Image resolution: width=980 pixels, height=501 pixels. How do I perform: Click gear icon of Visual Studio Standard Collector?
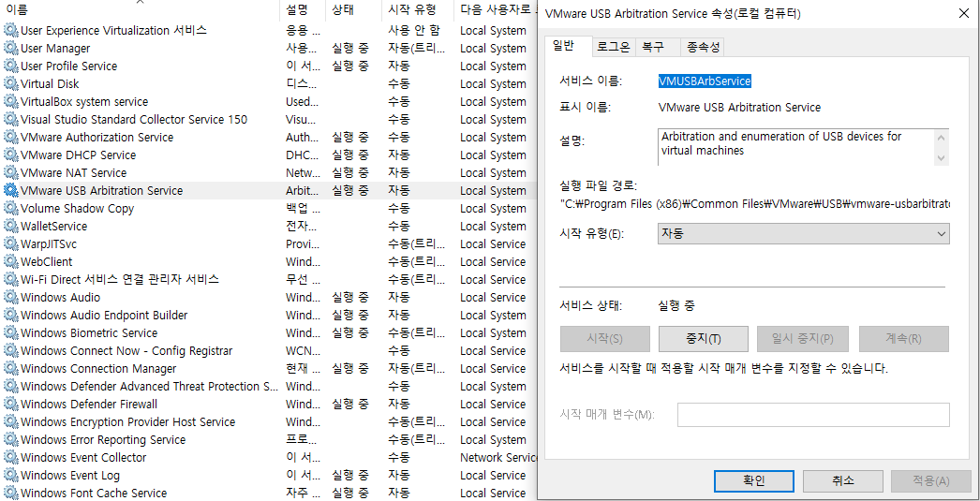[10, 119]
